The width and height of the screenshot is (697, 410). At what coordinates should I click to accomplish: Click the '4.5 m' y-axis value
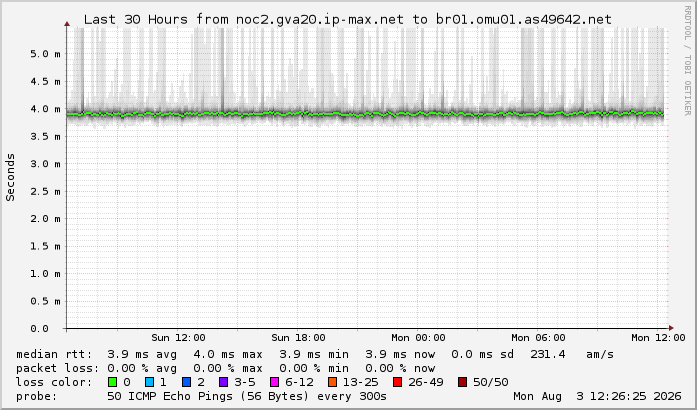pyautogui.click(x=45, y=81)
